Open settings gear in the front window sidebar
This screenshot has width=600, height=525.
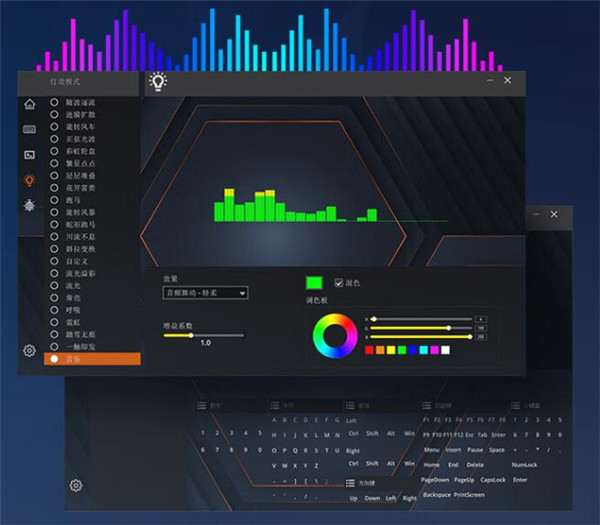[x=30, y=351]
